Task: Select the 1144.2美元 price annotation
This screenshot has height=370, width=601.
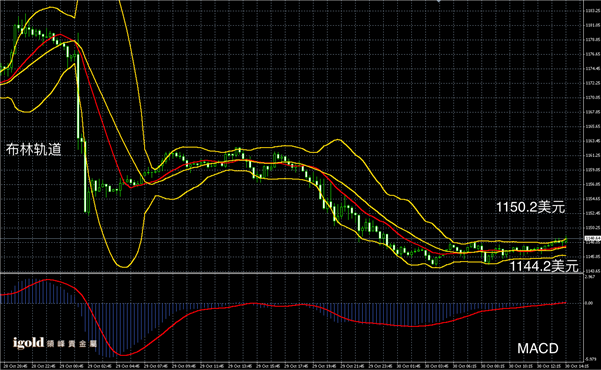Action: point(544,266)
